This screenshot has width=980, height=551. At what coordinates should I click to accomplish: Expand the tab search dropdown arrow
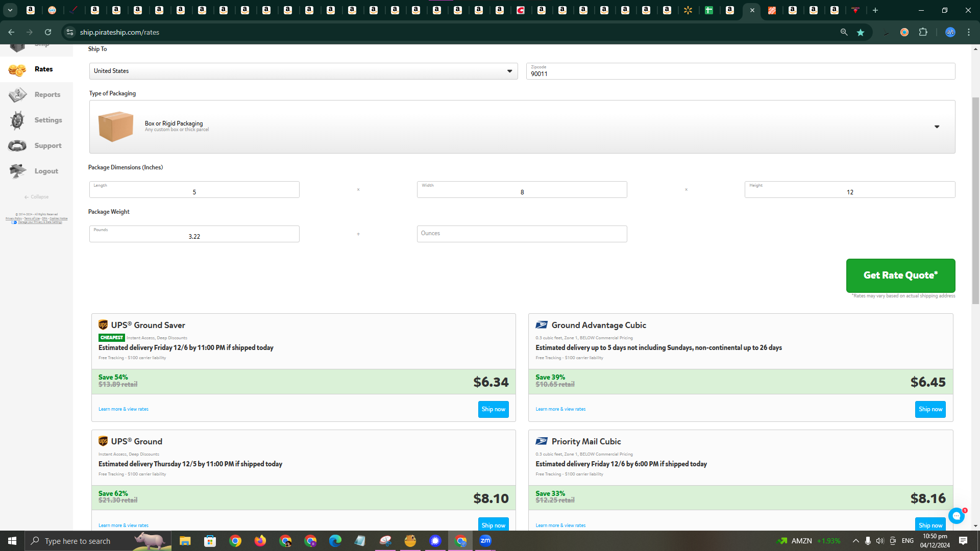pos(10,10)
